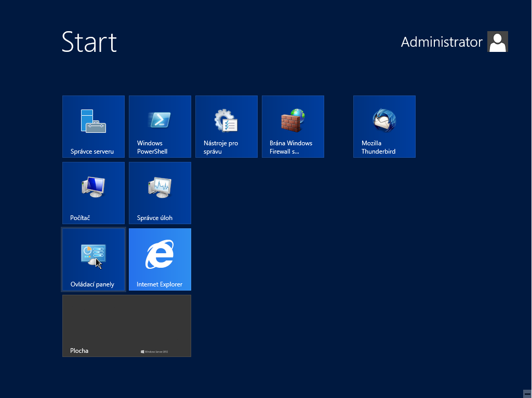Launch Windows PowerShell from its tile
The width and height of the screenshot is (532, 398).
160,126
